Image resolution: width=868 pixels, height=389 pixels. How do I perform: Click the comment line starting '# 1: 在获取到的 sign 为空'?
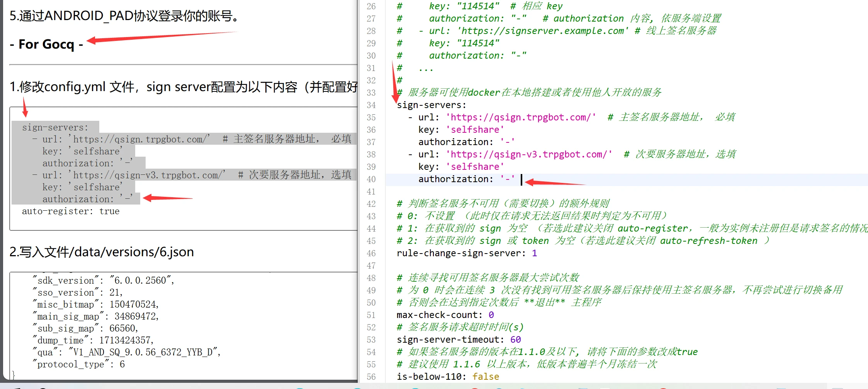pyautogui.click(x=632, y=228)
